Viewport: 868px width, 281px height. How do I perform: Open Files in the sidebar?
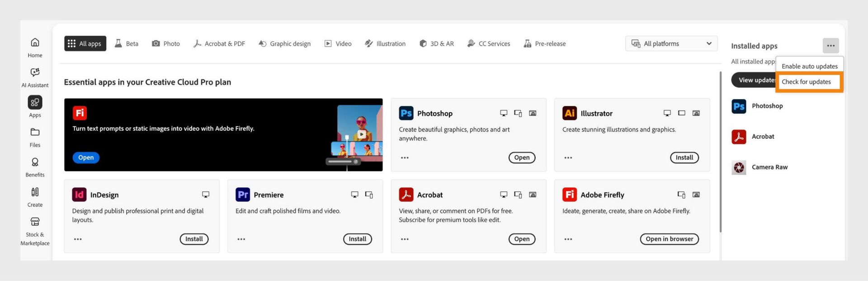(x=35, y=137)
